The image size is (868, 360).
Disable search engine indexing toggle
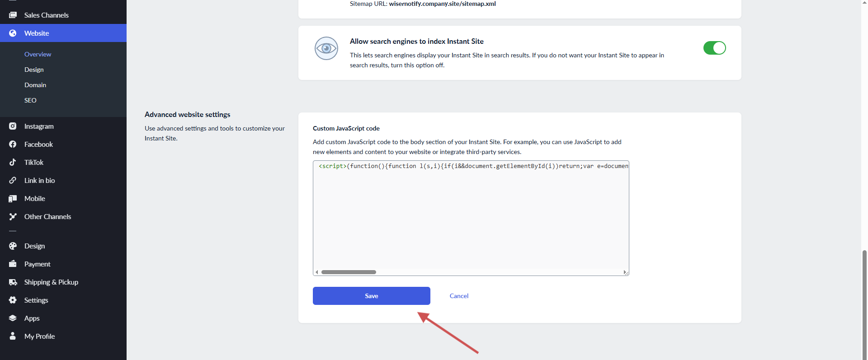coord(714,48)
